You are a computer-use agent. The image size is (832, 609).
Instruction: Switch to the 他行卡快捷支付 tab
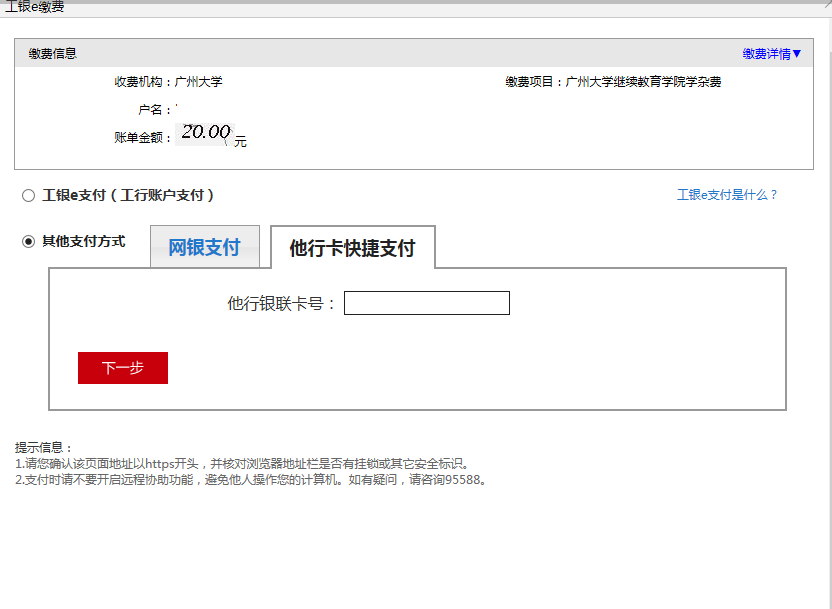click(353, 248)
